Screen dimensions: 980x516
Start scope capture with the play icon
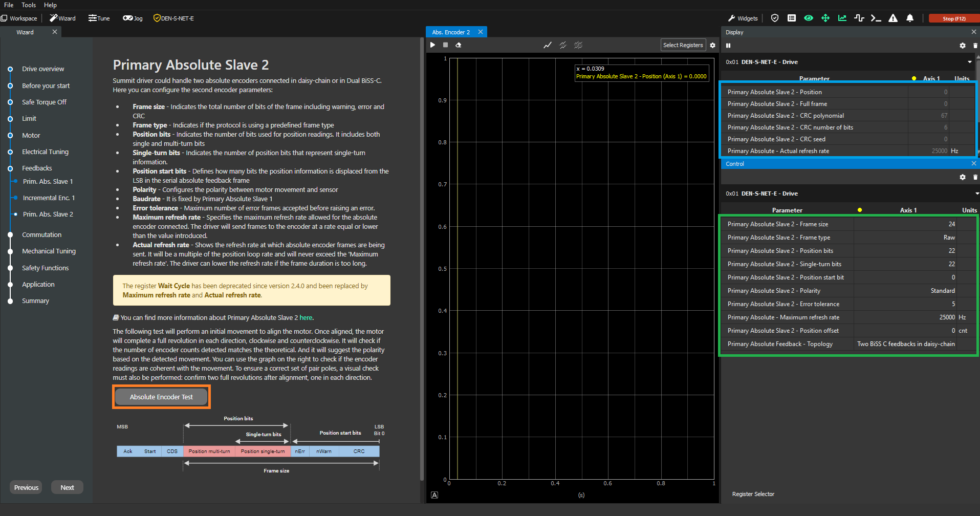pos(433,45)
